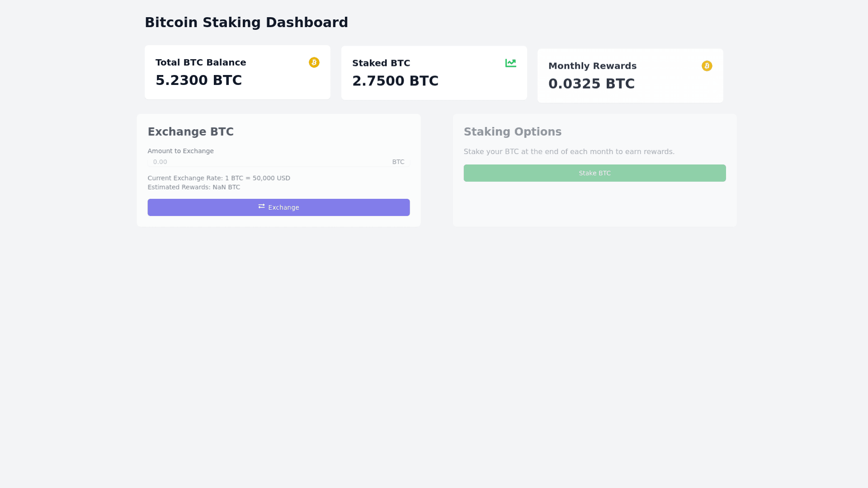868x488 pixels.
Task: Click the Current Exchange Rate text line
Action: tap(219, 178)
